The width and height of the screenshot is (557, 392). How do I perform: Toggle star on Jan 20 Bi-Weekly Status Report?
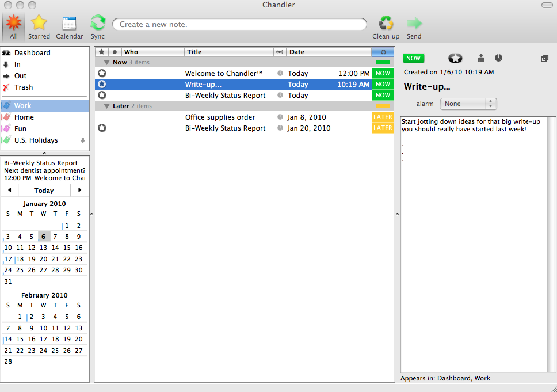pos(102,128)
